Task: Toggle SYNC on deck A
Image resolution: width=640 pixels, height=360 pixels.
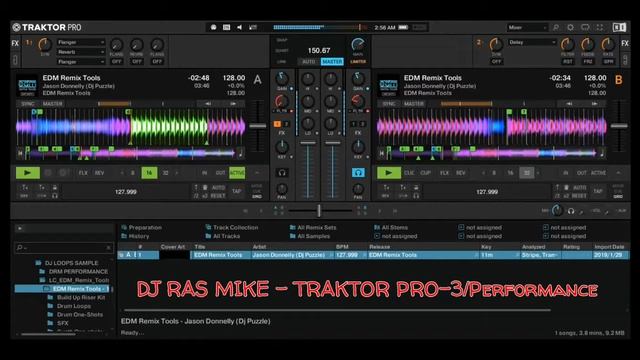Action: coord(27,104)
